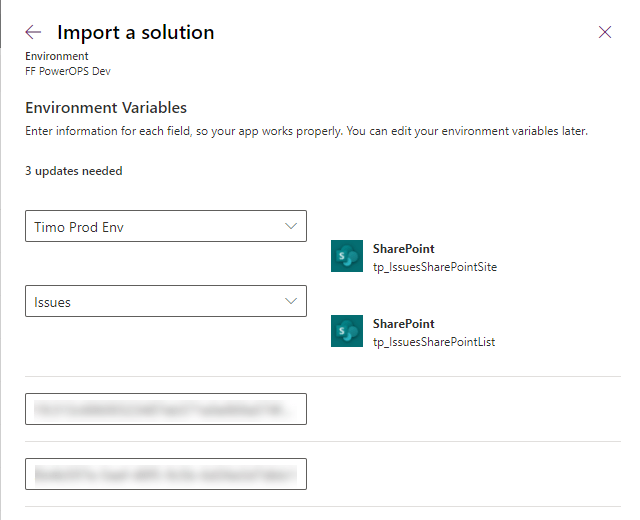
Task: Click the Environment Variables heading
Action: 106,108
